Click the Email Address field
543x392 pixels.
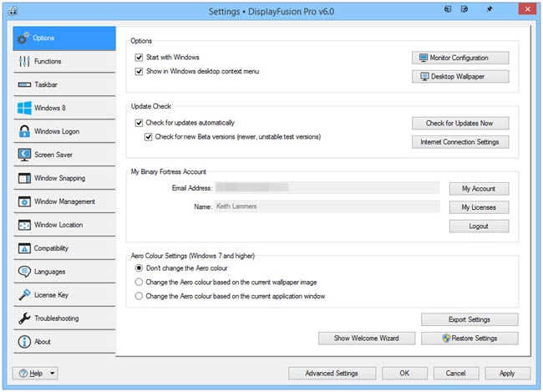click(x=327, y=188)
